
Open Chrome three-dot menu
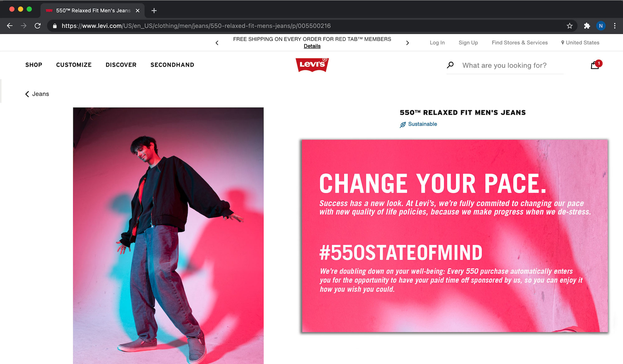615,26
